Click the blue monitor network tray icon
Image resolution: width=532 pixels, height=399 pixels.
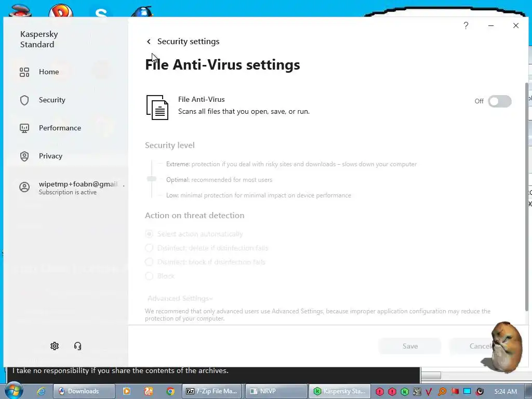(x=467, y=392)
